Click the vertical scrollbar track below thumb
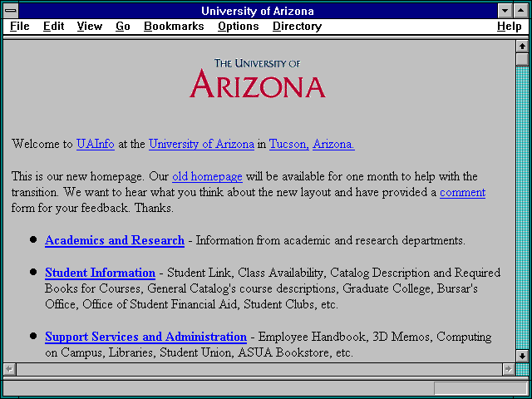The height and width of the screenshot is (399, 532). pos(522,208)
